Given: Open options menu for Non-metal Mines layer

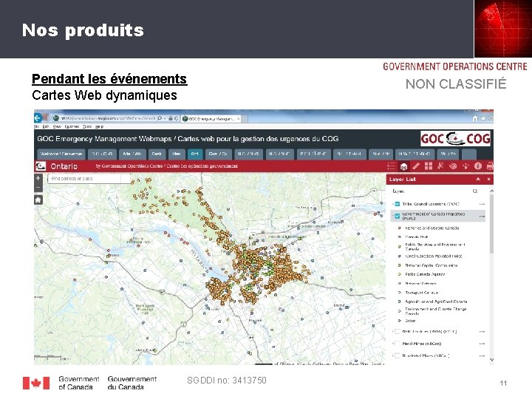Looking at the screenshot, I should point(482,355).
